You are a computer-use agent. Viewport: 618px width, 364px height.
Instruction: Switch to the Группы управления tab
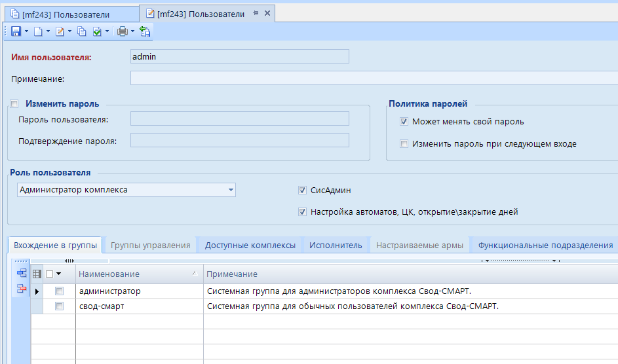(x=150, y=245)
